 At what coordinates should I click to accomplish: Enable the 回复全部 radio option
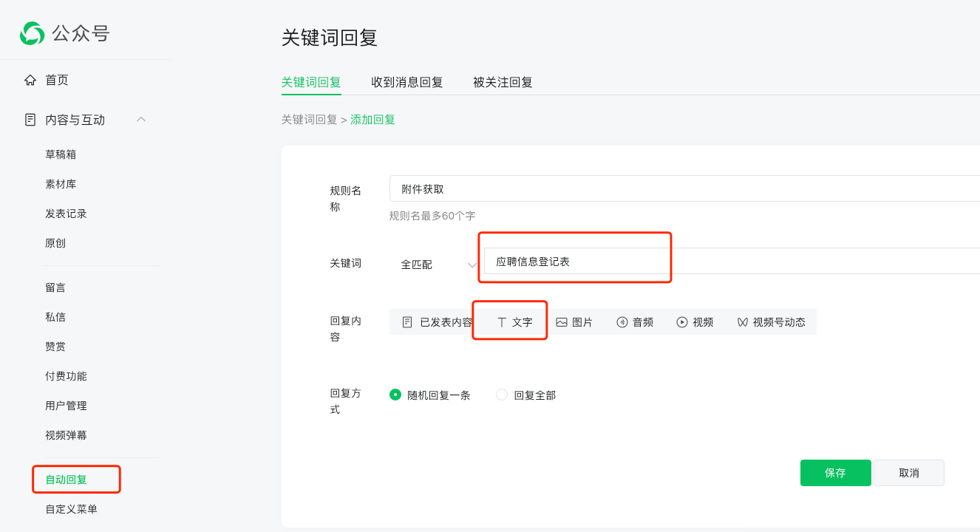[x=502, y=395]
